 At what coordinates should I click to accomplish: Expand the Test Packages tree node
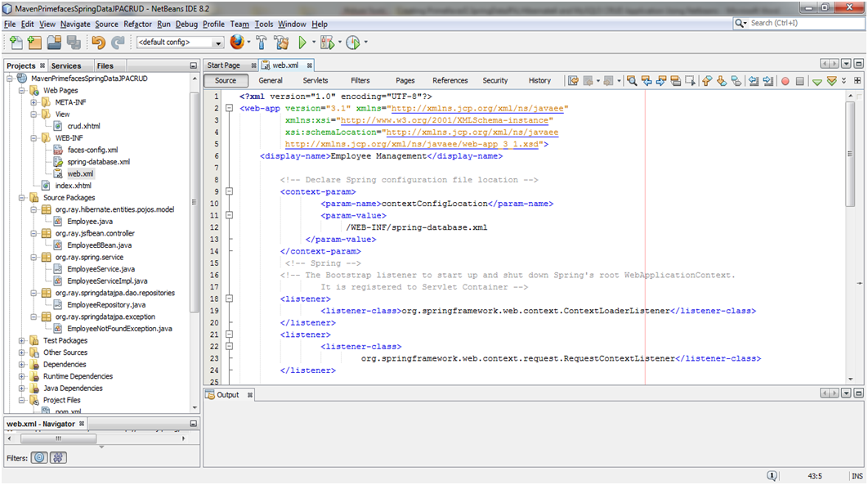22,340
